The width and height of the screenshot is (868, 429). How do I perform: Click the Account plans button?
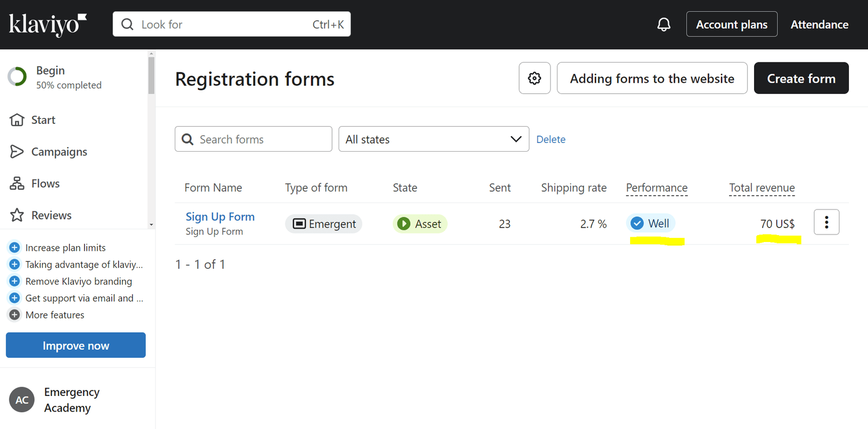(x=731, y=24)
